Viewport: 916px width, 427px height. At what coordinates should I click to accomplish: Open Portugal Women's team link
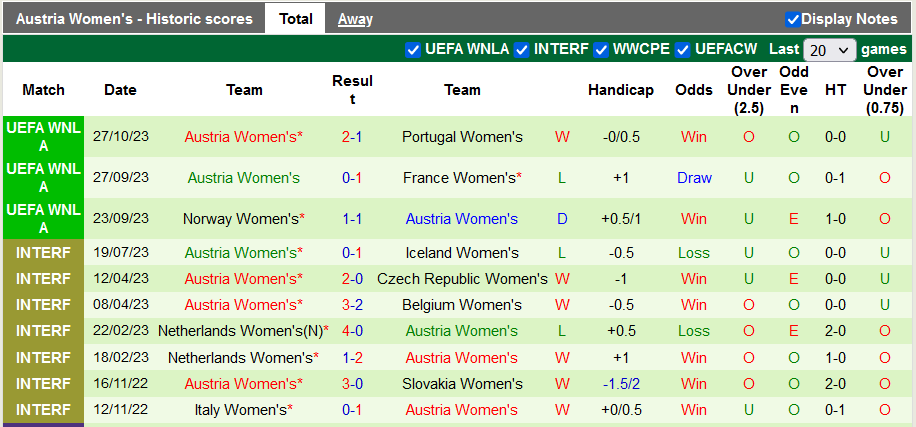point(462,136)
